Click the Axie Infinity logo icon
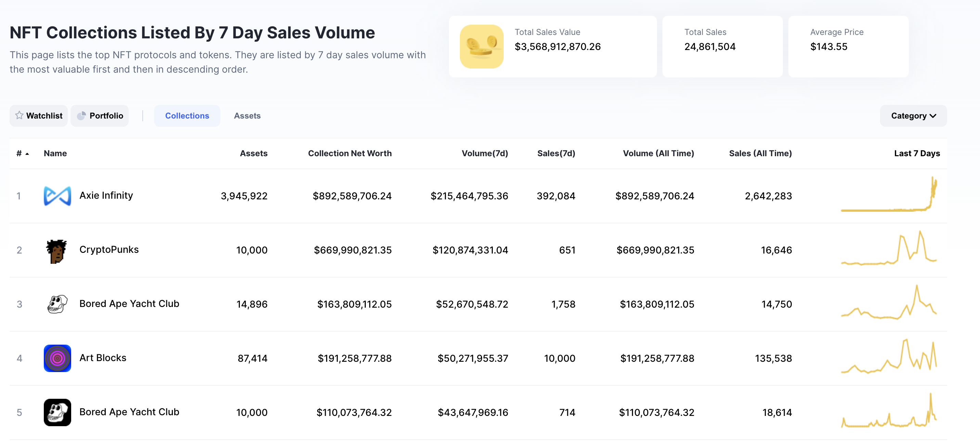The width and height of the screenshot is (980, 444). point(57,196)
